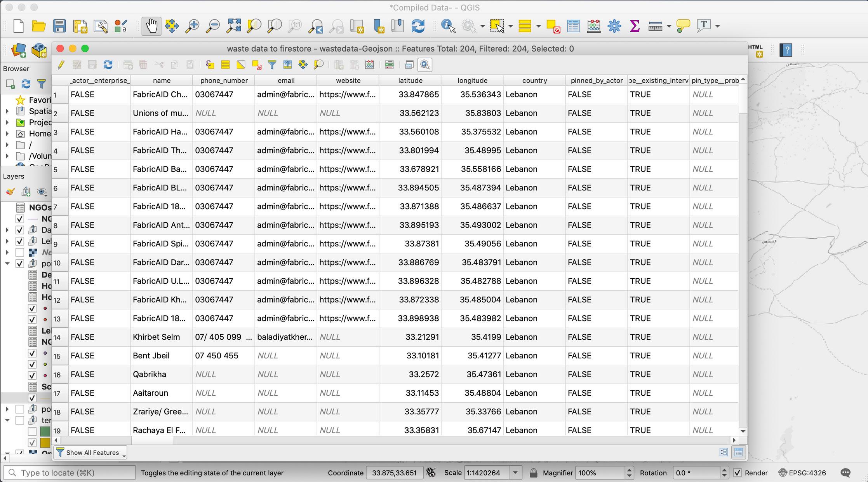Open the Field Calculator abacus icon
Screen dimensions: 868x482
coord(593,26)
